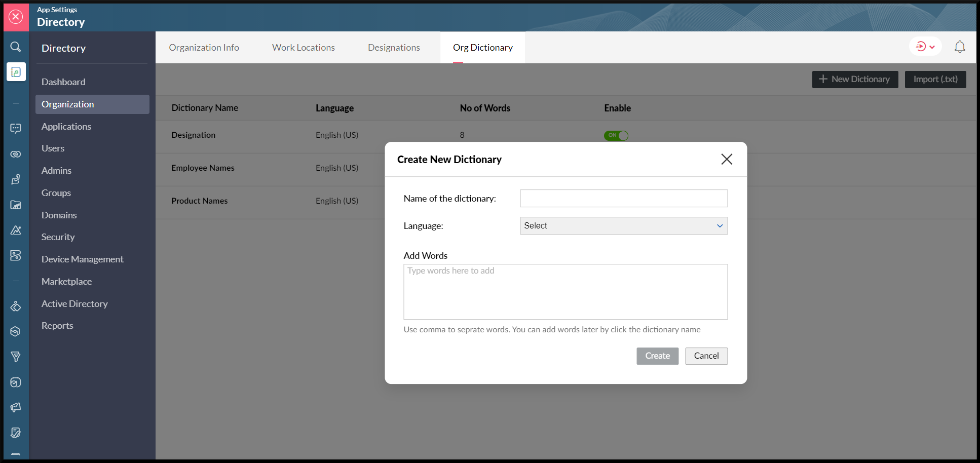Close App Settings with red X icon
Screen dimensions: 980x463
click(16, 17)
